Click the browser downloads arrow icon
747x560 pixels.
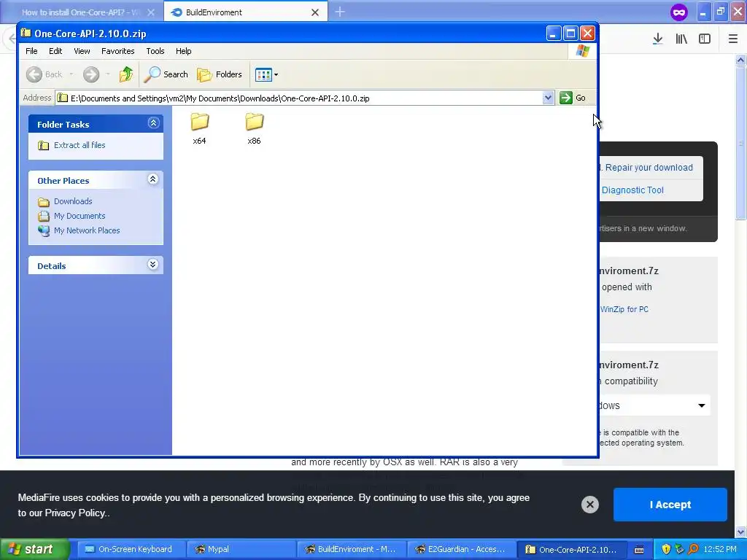click(658, 39)
